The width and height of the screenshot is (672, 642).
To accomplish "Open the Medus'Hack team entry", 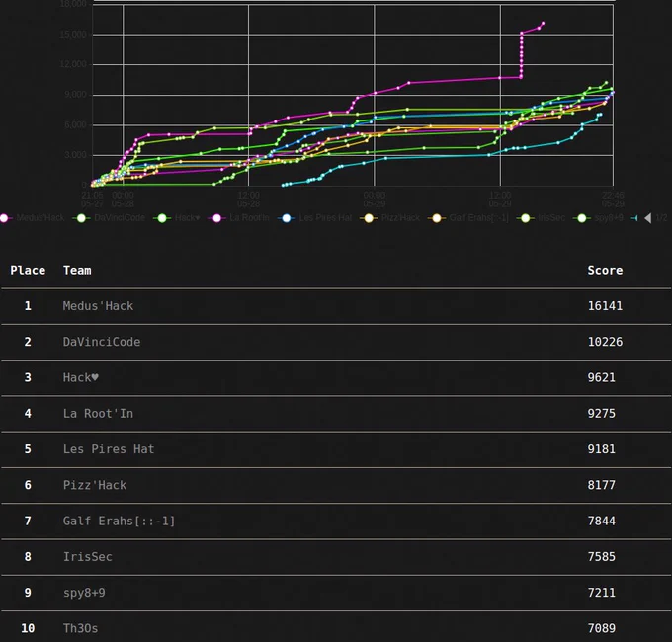I will (98, 306).
